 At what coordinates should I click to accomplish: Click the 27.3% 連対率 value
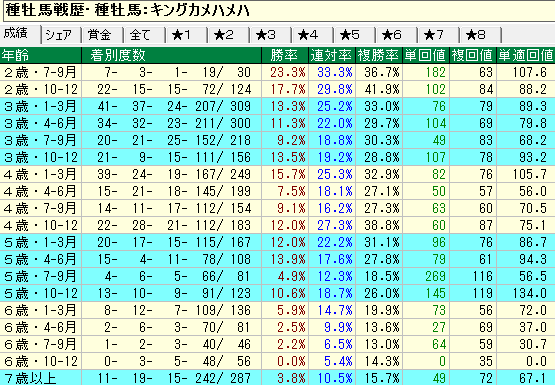[x=334, y=225]
